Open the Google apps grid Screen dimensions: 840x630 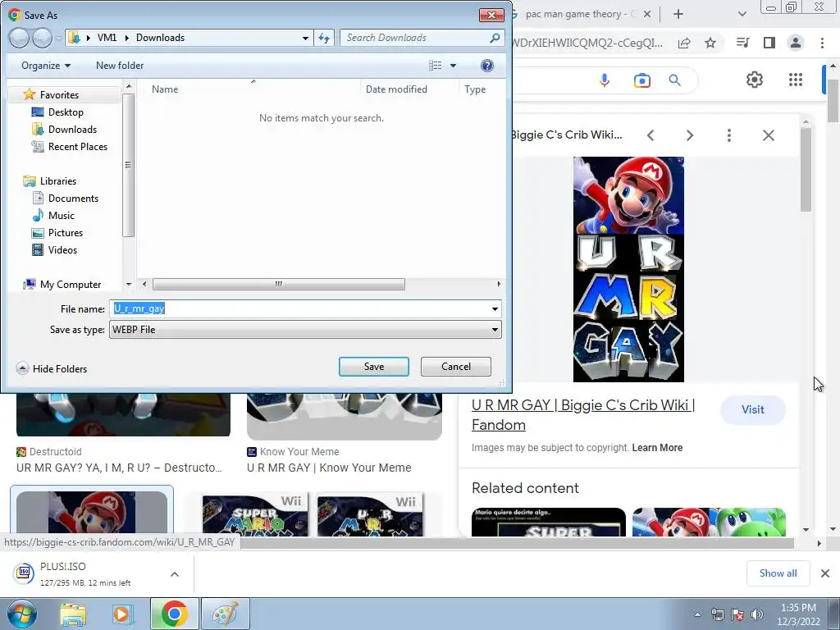[x=796, y=80]
